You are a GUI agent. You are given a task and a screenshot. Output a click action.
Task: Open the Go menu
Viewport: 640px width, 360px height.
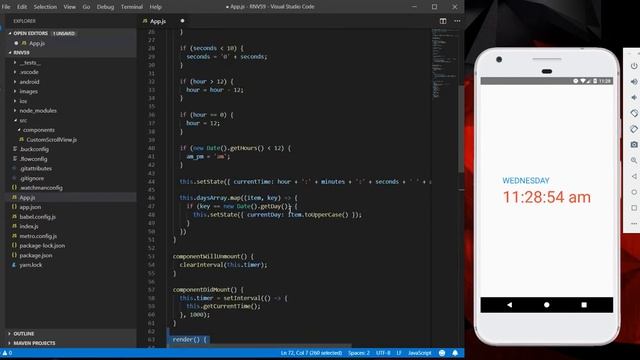click(86, 7)
